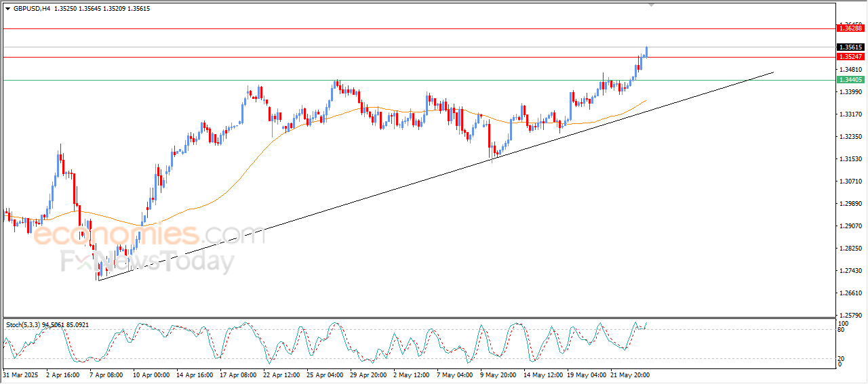Viewport: 868px width, 384px height.
Task: Click the 25 Apr 04:00 time label
Action: pos(324,375)
